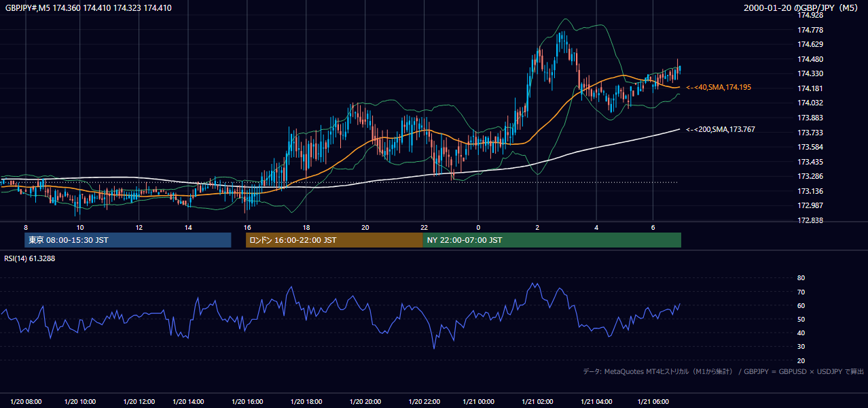Viewport: 868px width, 408px height.
Task: Click bottom time label 1/21 02:00
Action: click(x=537, y=401)
